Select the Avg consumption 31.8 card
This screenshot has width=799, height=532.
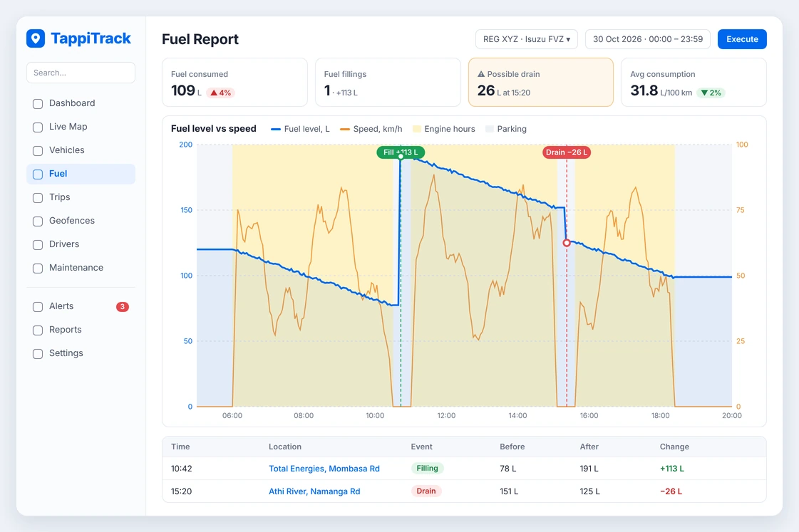coord(694,82)
